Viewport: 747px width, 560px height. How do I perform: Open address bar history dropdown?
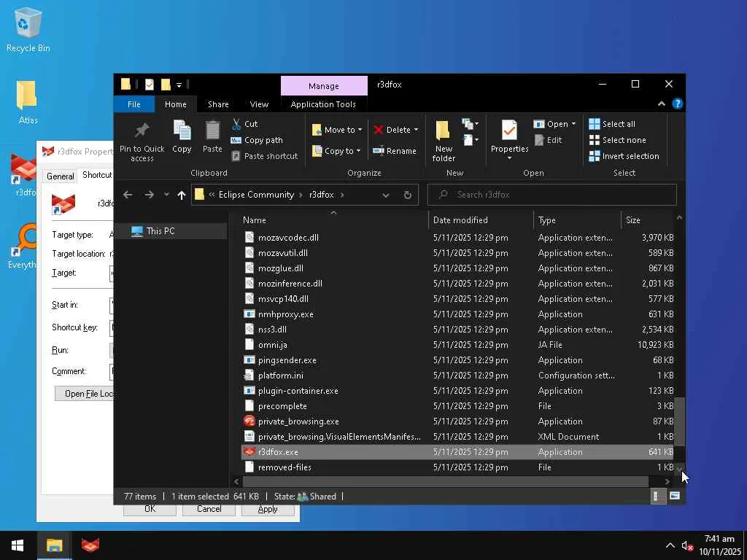coord(385,195)
